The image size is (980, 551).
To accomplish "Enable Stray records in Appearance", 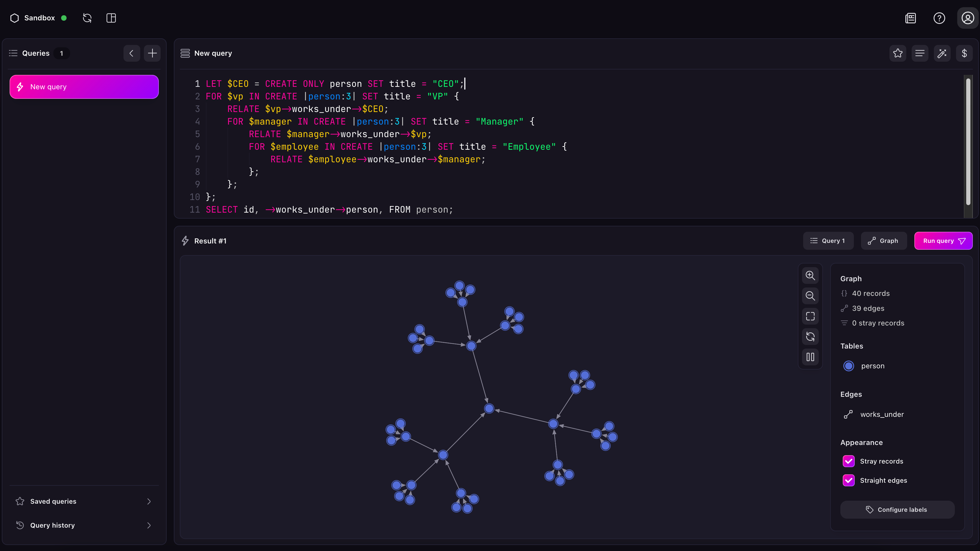I will pos(848,461).
